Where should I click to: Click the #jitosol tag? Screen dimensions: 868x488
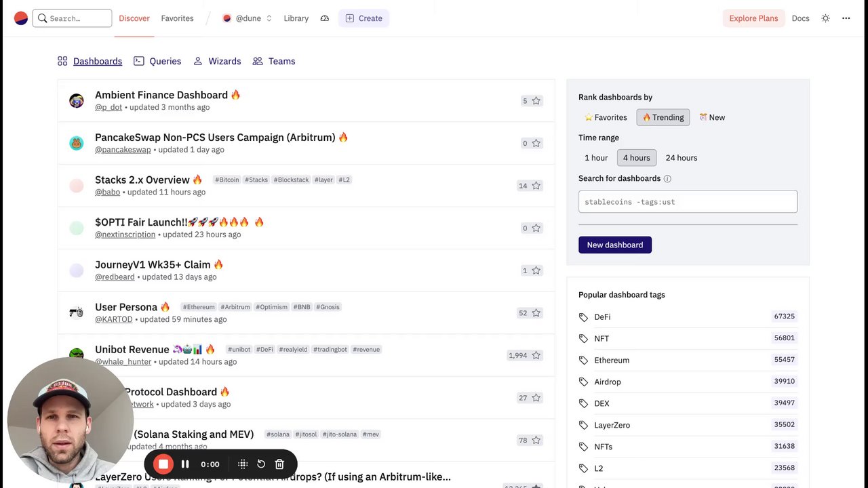[x=306, y=434]
